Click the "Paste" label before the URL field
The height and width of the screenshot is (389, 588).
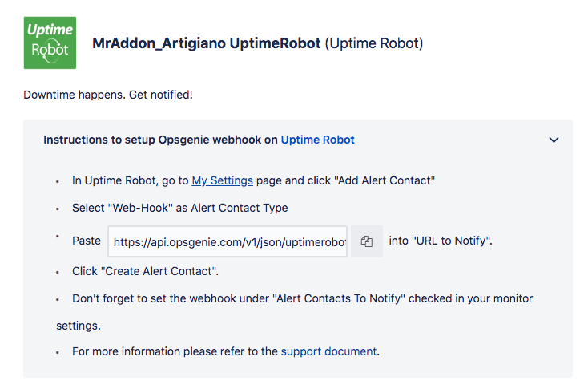(87, 241)
